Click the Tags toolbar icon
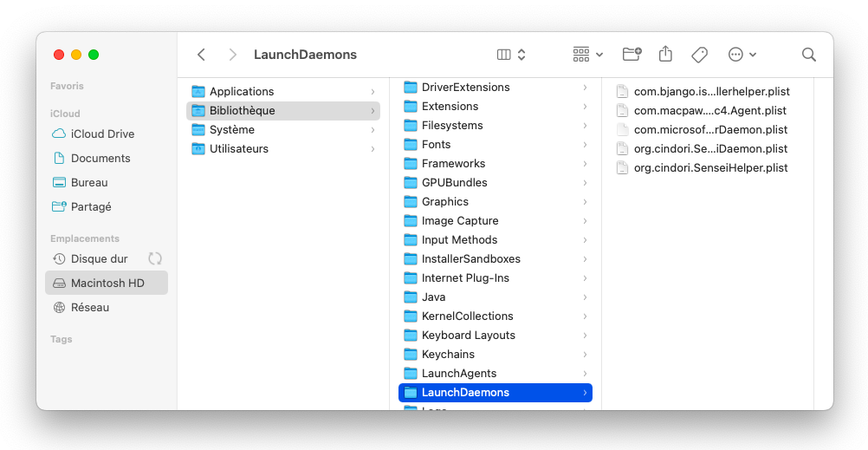 point(699,55)
